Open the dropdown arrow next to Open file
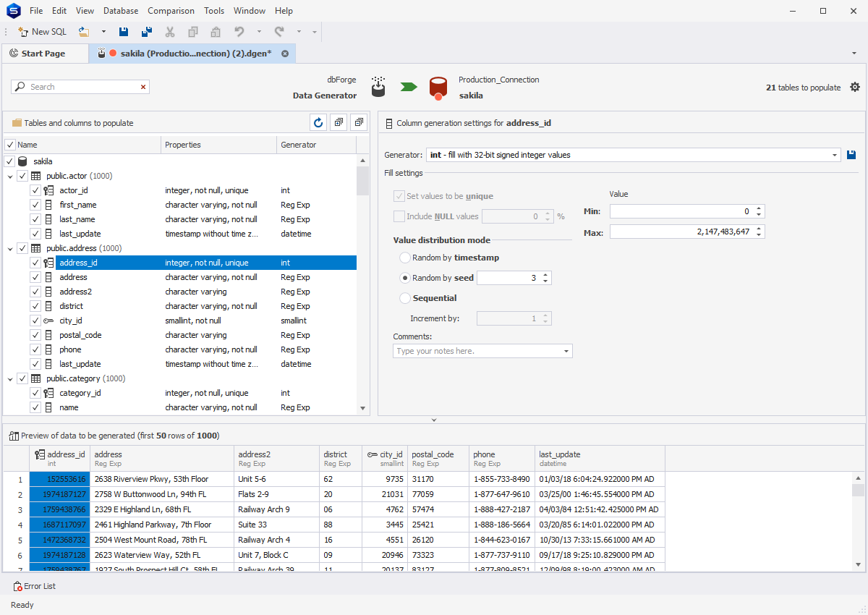 (x=103, y=32)
